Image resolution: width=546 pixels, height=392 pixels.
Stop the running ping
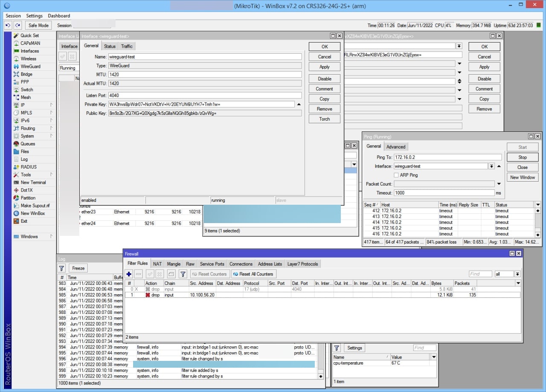(x=523, y=157)
